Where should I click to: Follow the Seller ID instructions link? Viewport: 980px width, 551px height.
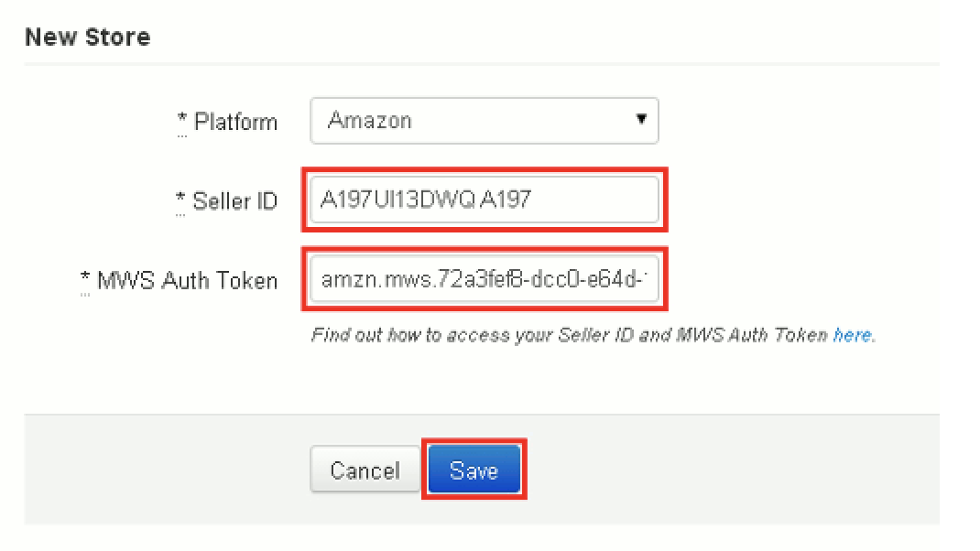click(x=852, y=335)
